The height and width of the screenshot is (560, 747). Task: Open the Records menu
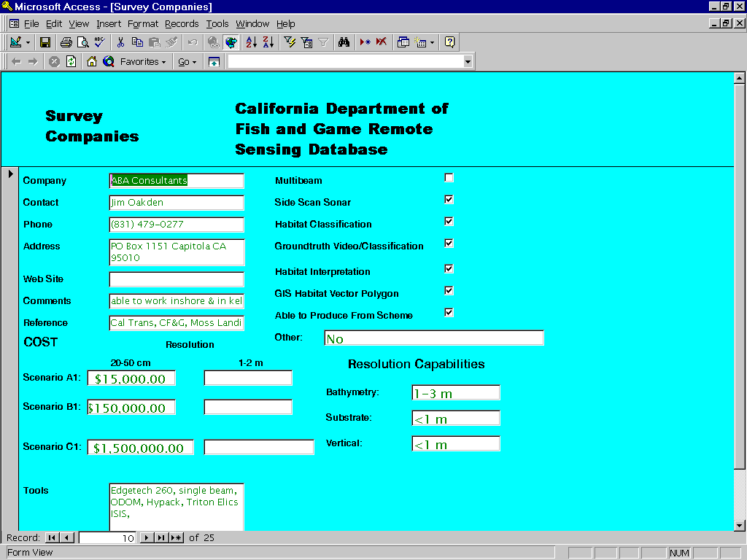(182, 23)
